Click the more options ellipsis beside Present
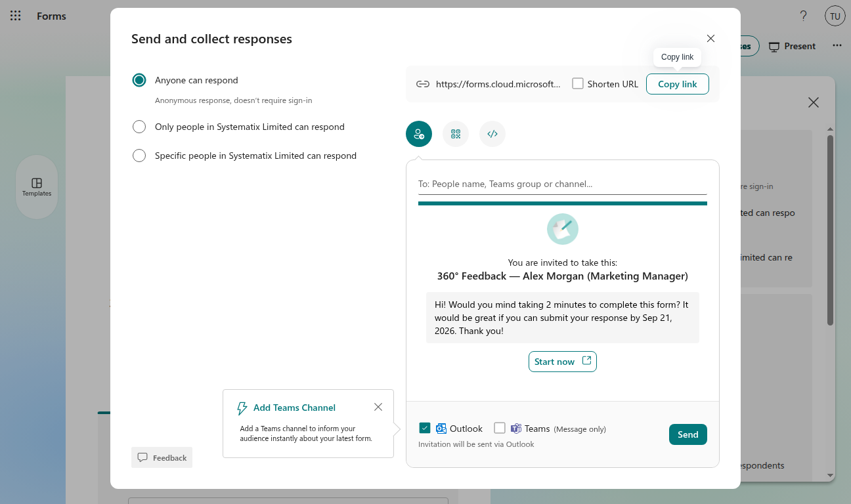Image resolution: width=851 pixels, height=504 pixels. (x=837, y=46)
